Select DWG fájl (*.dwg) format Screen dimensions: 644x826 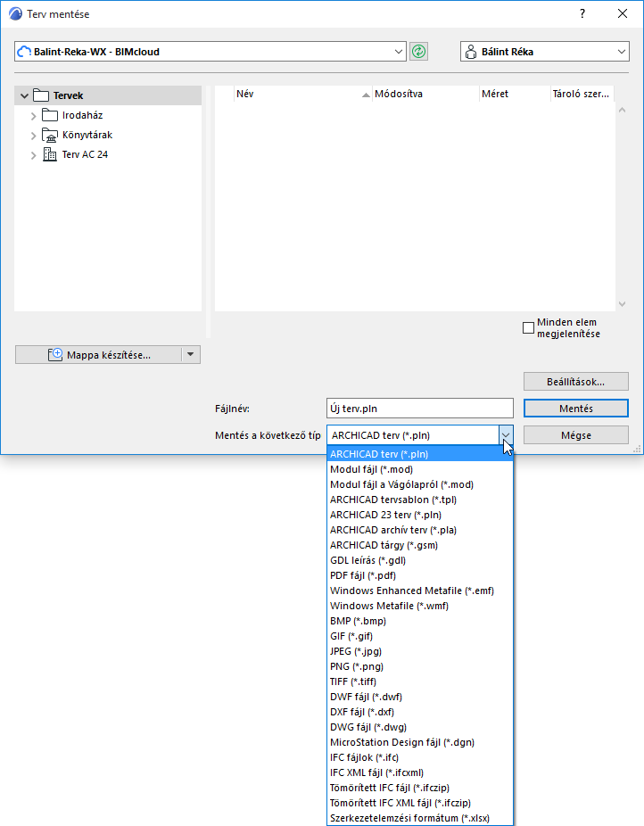coord(420,727)
